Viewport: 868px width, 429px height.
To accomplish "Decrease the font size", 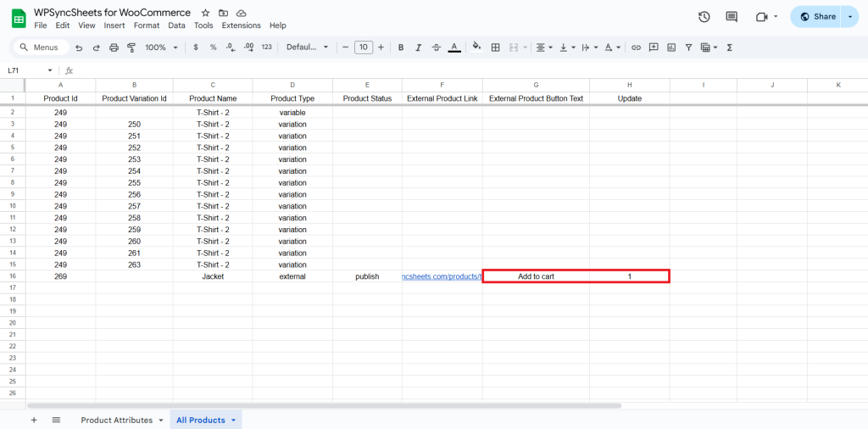I will point(346,47).
